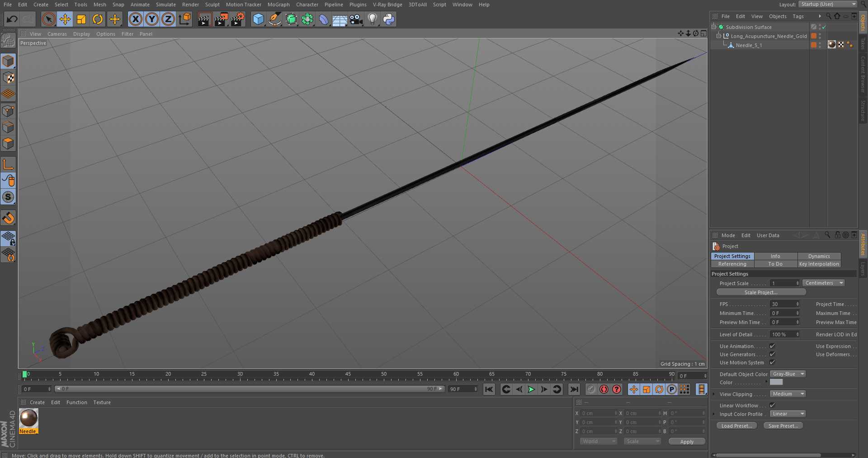Open the Simulate menu

166,5
